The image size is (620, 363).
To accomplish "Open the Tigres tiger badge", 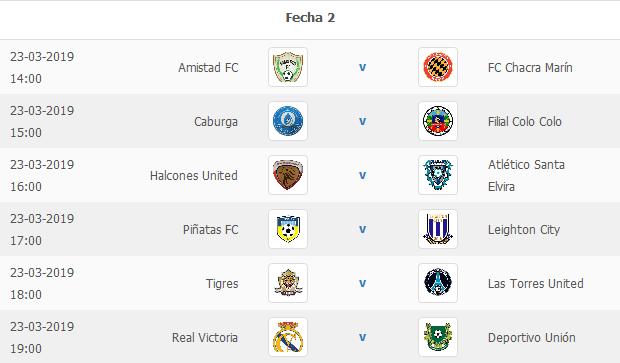I will pyautogui.click(x=288, y=283).
